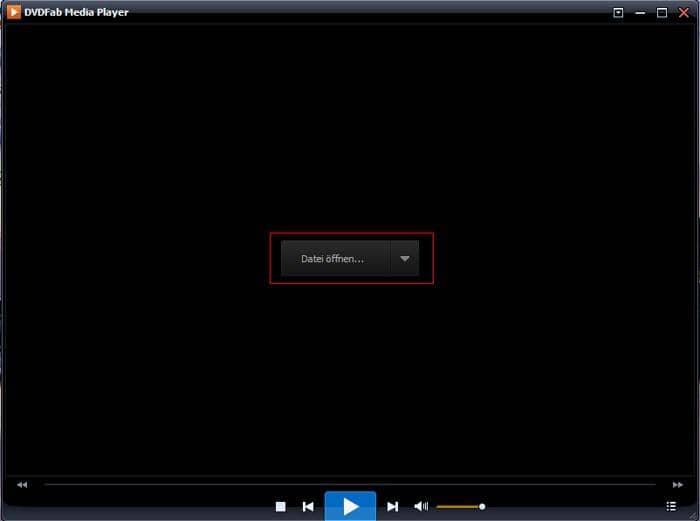This screenshot has width=700, height=521.
Task: Click the fast-forward double-arrow icon
Action: pyautogui.click(x=678, y=484)
